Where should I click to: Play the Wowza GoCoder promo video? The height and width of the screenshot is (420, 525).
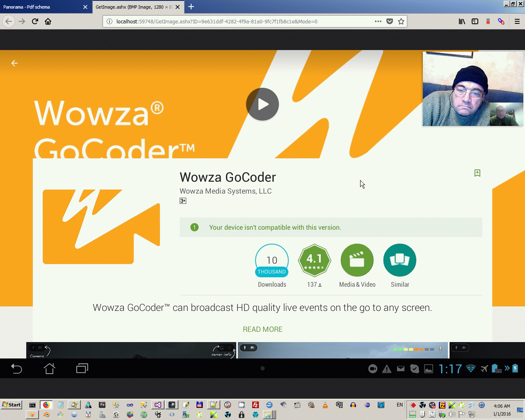[262, 104]
